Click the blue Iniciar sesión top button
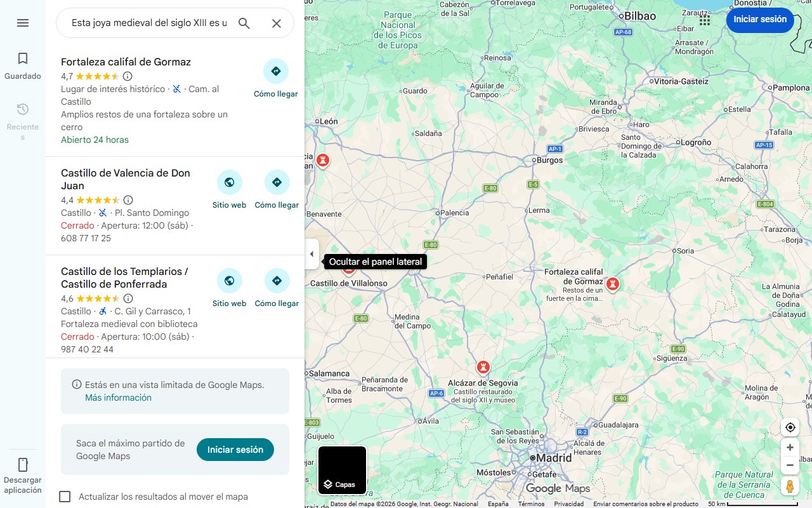 pos(760,20)
